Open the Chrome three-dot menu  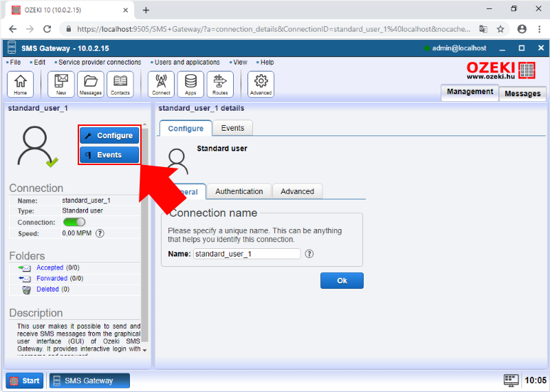[x=540, y=29]
